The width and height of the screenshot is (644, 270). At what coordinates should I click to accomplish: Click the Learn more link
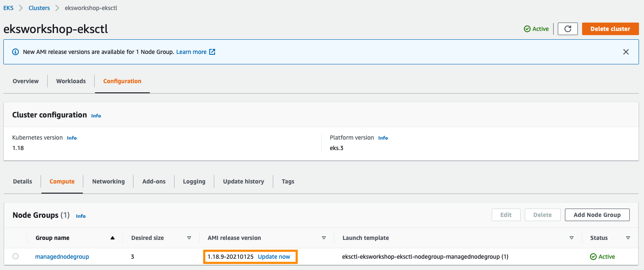point(191,52)
